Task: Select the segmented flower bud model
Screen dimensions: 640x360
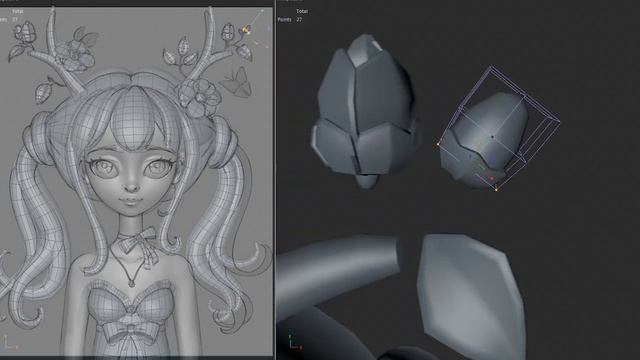Action: (364, 111)
